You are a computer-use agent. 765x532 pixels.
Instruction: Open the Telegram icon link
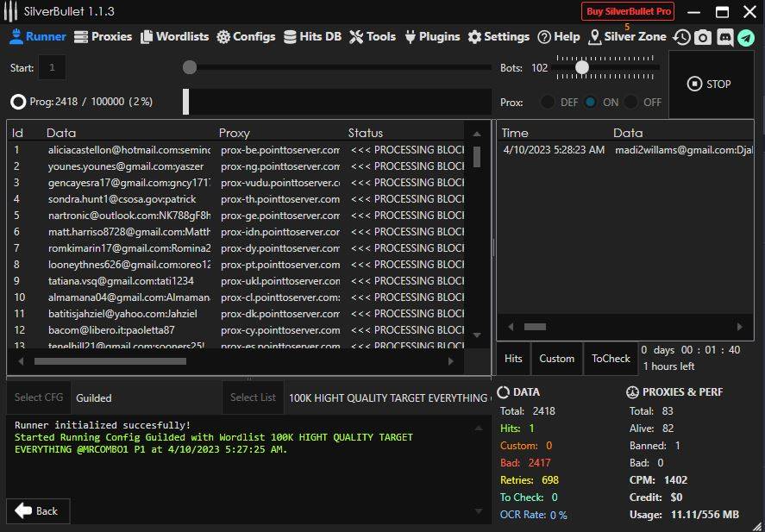click(745, 37)
